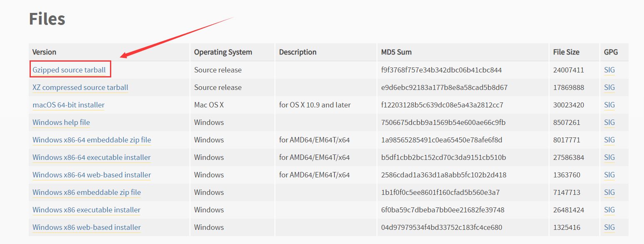Open the Gzipped source tarball link

point(69,70)
